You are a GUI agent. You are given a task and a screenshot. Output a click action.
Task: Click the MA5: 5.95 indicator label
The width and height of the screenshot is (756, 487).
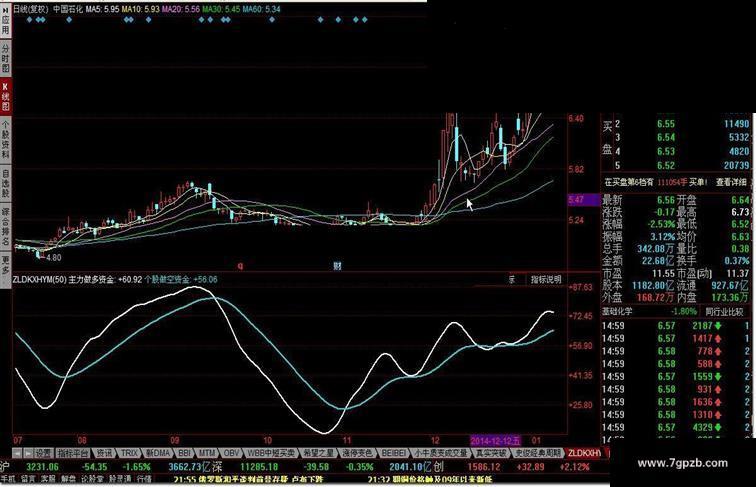click(x=102, y=9)
